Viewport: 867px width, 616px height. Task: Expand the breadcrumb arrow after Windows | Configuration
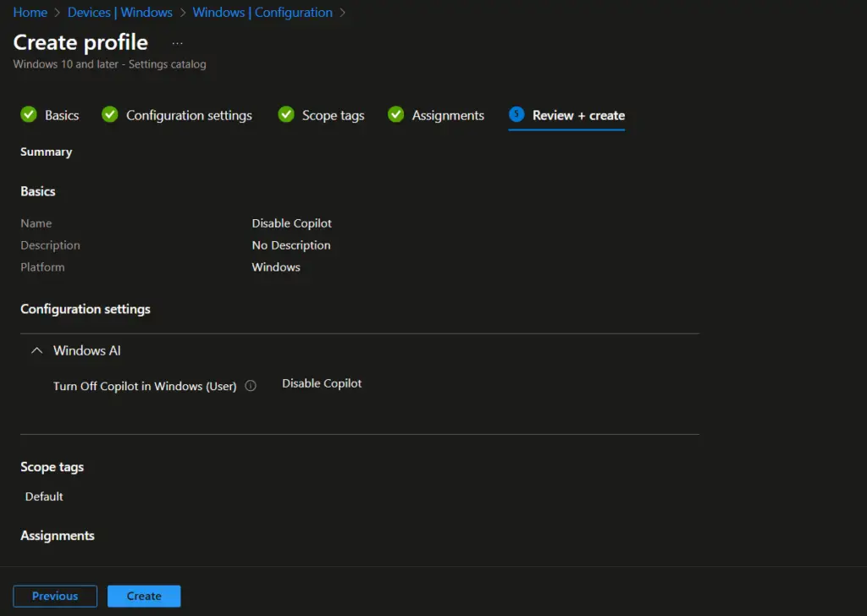tap(341, 13)
